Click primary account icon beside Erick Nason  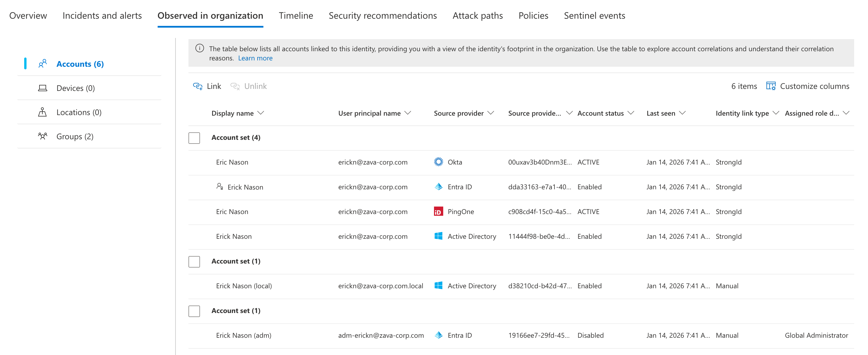219,186
